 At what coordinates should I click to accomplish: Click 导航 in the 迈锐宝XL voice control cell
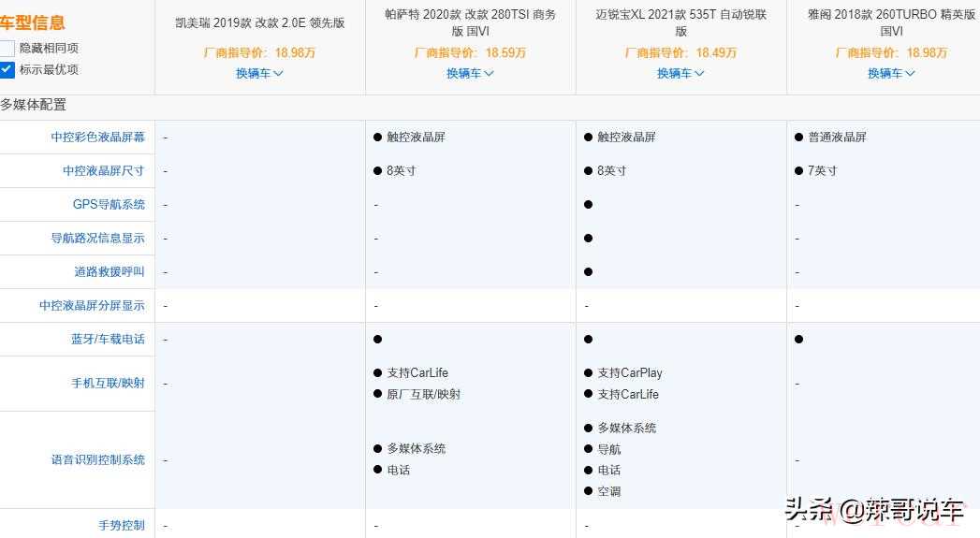tap(608, 449)
